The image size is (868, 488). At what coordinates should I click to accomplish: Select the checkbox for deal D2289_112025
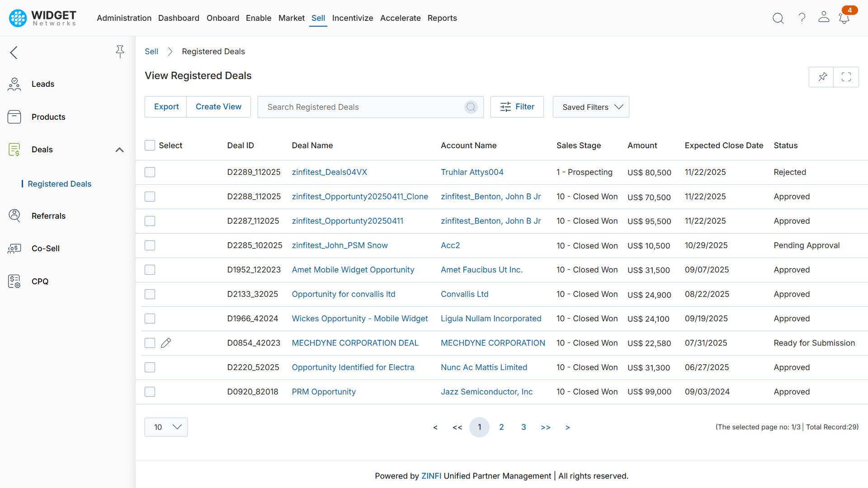tap(150, 172)
